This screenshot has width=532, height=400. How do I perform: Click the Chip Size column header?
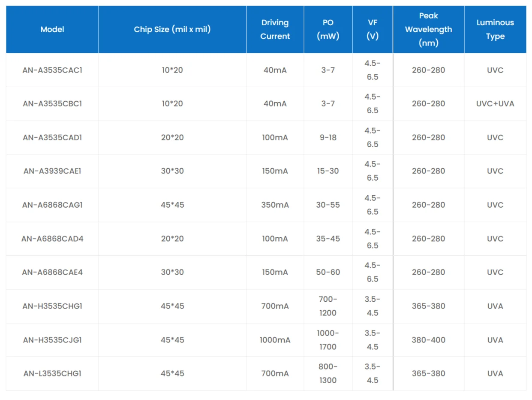coord(172,30)
